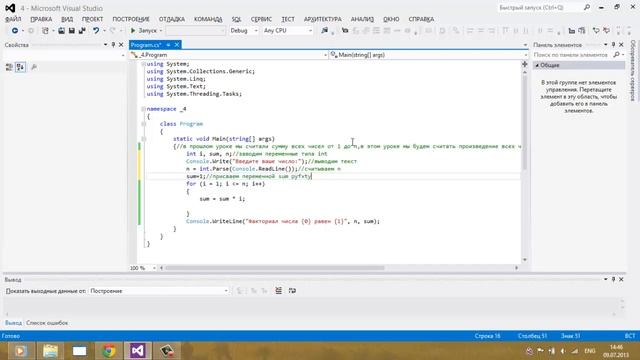Open the СЕРВИС menu

pos(261,19)
